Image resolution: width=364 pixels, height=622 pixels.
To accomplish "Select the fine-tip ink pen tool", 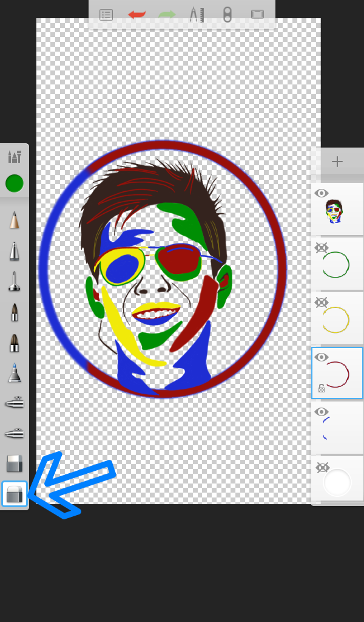I will pos(15,282).
